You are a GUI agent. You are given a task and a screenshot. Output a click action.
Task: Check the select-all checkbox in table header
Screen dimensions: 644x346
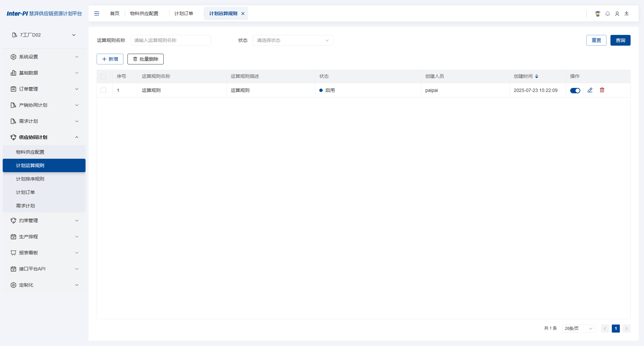104,77
